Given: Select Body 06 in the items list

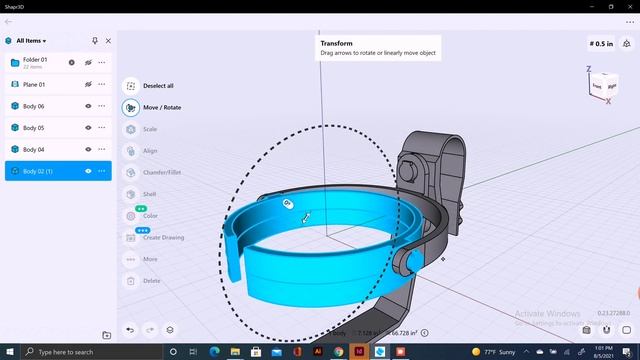Looking at the screenshot, I should click(58, 106).
